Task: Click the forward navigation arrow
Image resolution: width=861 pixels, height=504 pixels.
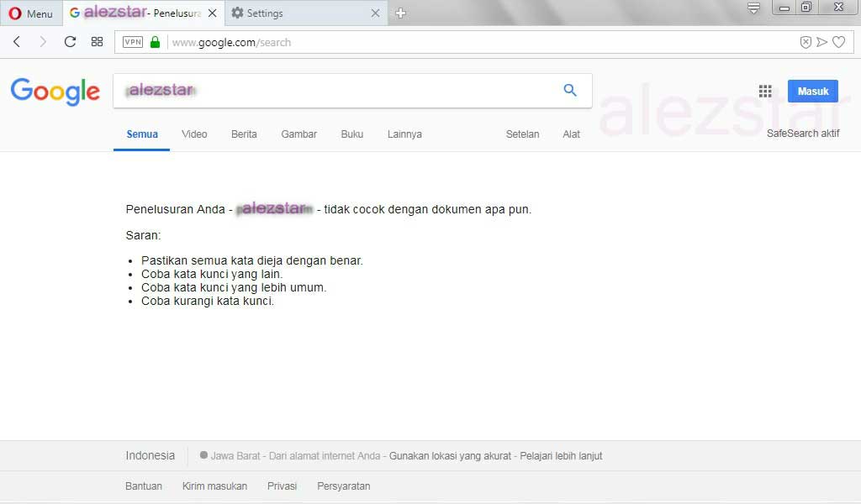Action: 43,42
